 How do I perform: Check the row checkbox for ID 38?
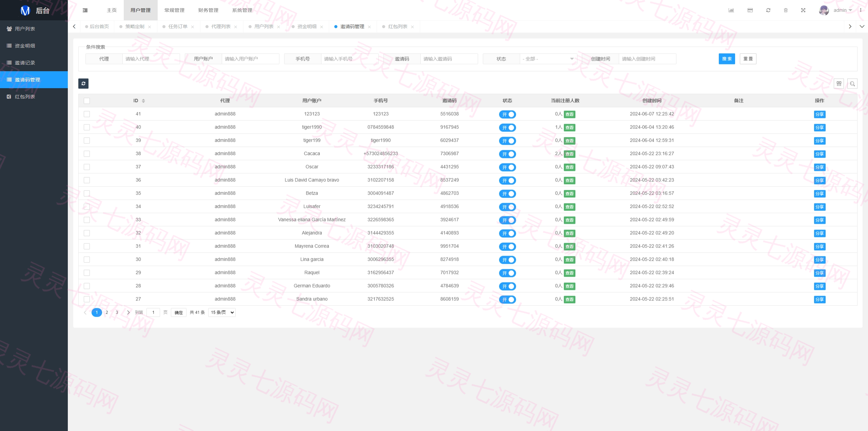click(x=87, y=154)
